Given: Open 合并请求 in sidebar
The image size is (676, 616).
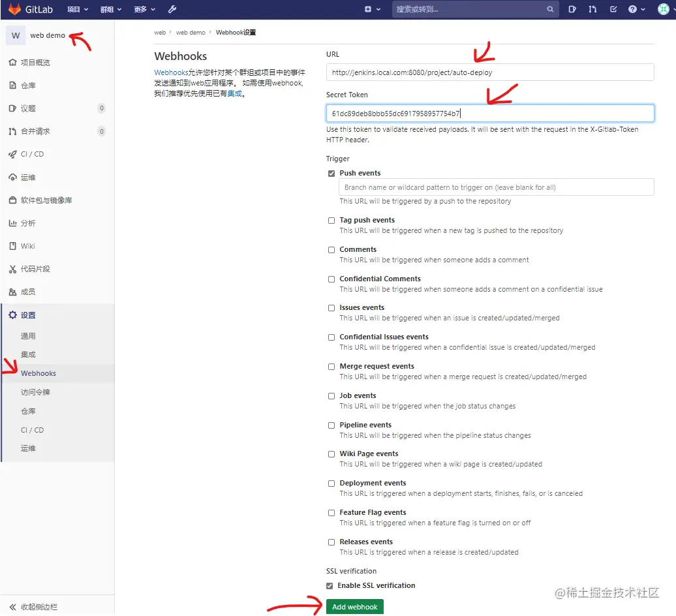Looking at the screenshot, I should pyautogui.click(x=35, y=131).
